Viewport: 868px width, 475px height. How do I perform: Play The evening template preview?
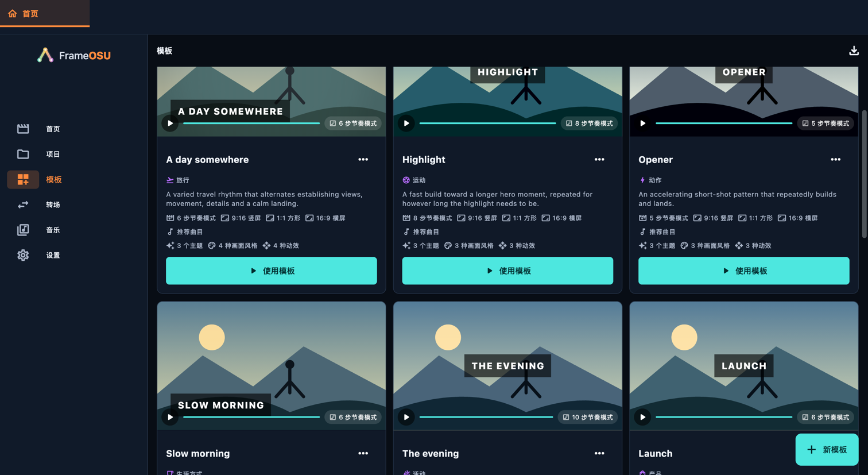point(406,417)
